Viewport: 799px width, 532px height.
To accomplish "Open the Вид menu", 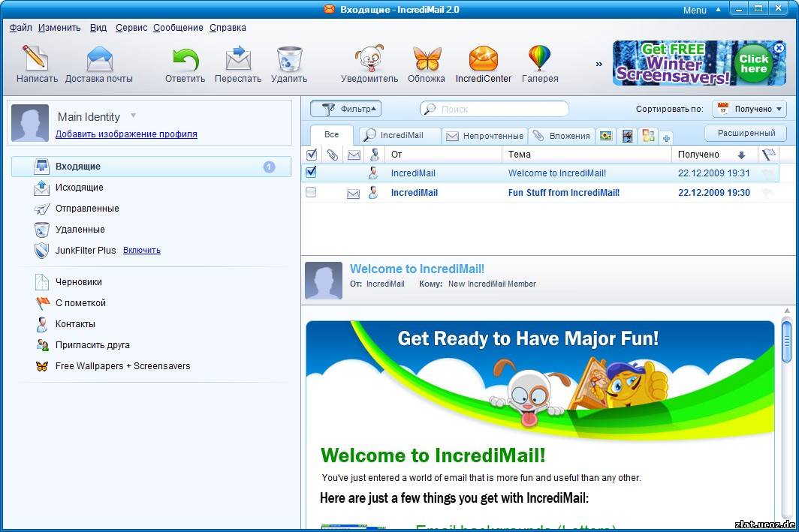I will 98,28.
